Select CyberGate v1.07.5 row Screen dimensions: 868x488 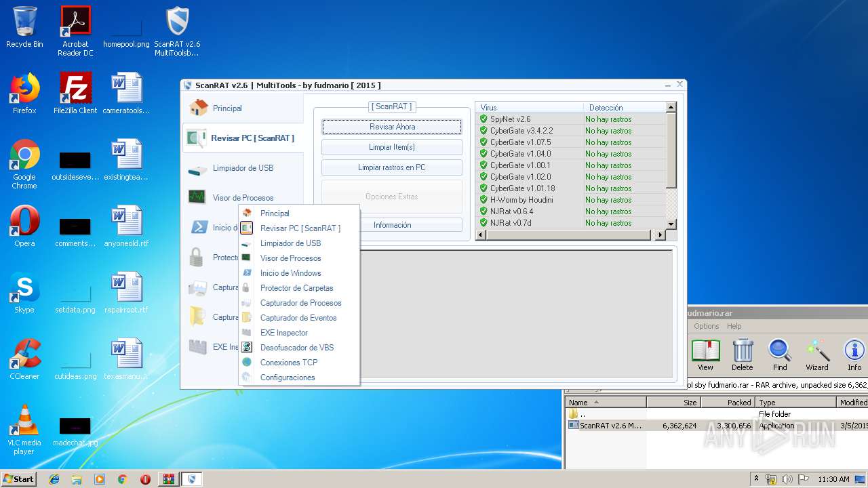coord(571,142)
